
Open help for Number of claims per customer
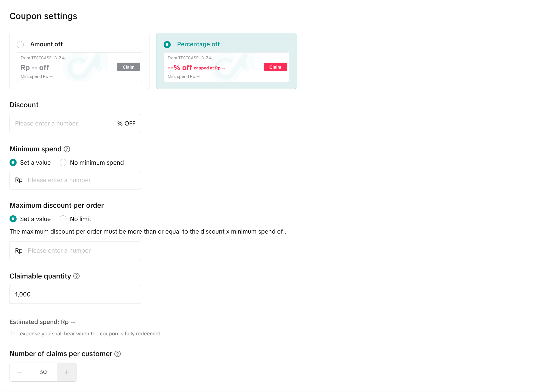pyautogui.click(x=118, y=354)
